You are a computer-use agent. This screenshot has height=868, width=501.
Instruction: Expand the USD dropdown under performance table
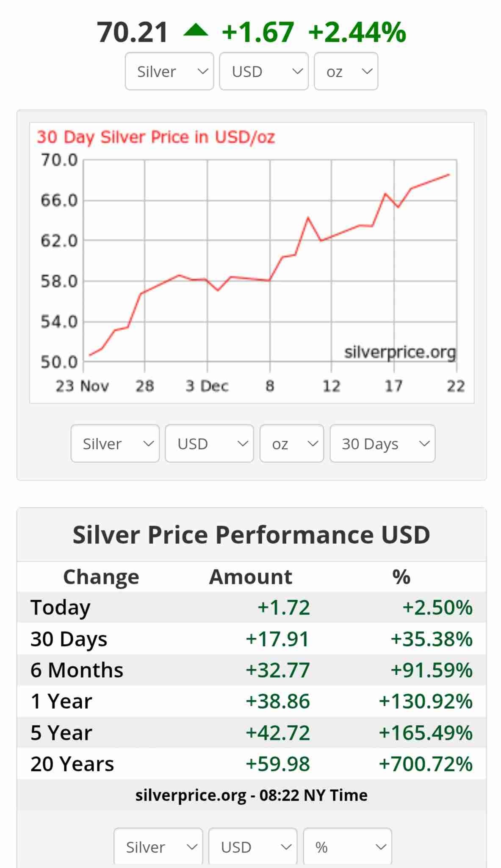253,847
